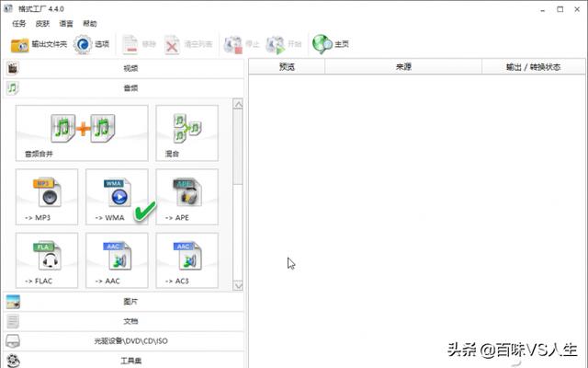This screenshot has width=588, height=368.
Task: Expand the 视频 video category
Action: (124, 68)
